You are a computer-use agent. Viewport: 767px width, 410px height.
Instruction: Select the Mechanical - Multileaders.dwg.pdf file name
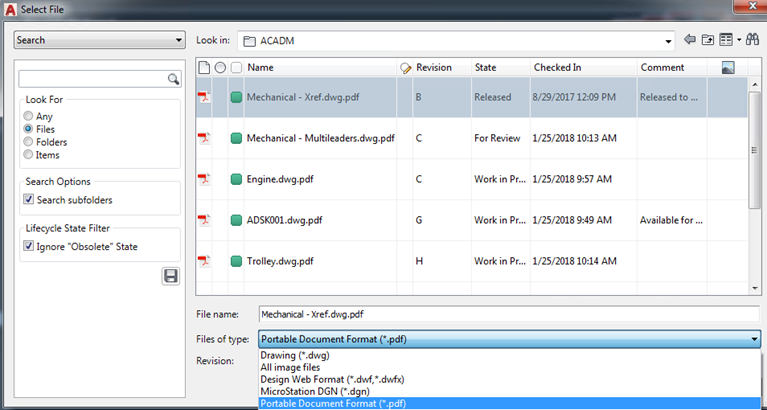(x=320, y=138)
